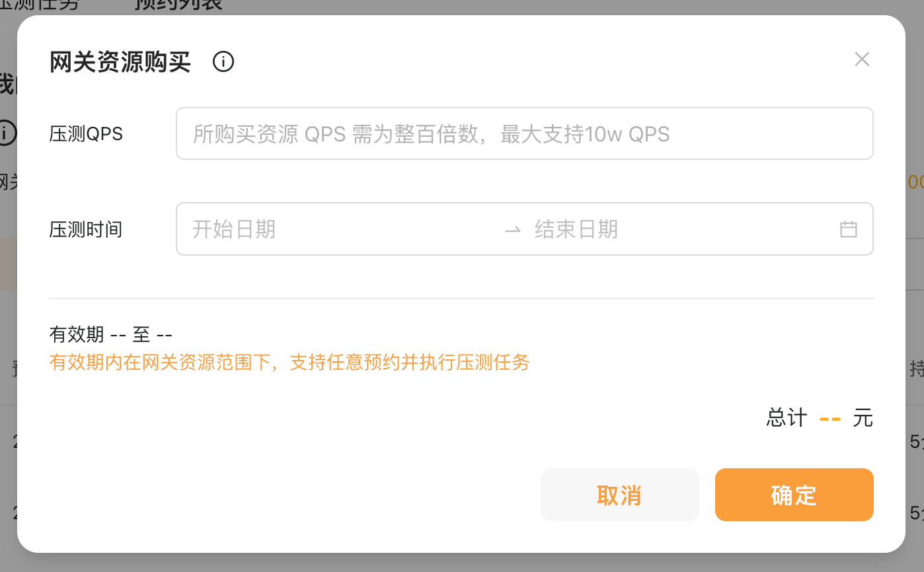Click the orange -- total amount value

(830, 418)
